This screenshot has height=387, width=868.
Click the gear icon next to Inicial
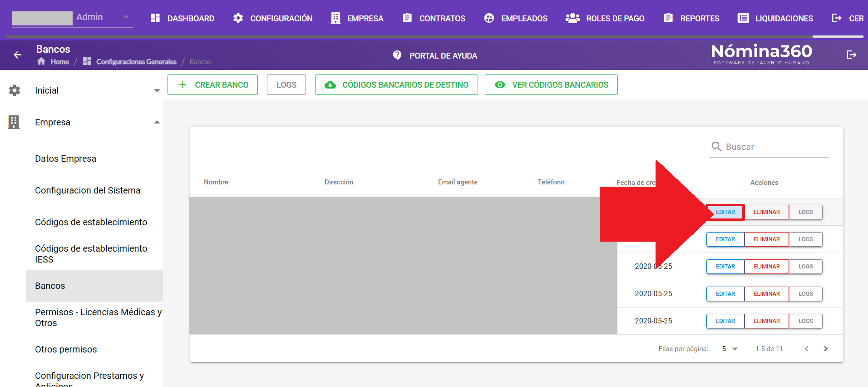pyautogui.click(x=15, y=90)
